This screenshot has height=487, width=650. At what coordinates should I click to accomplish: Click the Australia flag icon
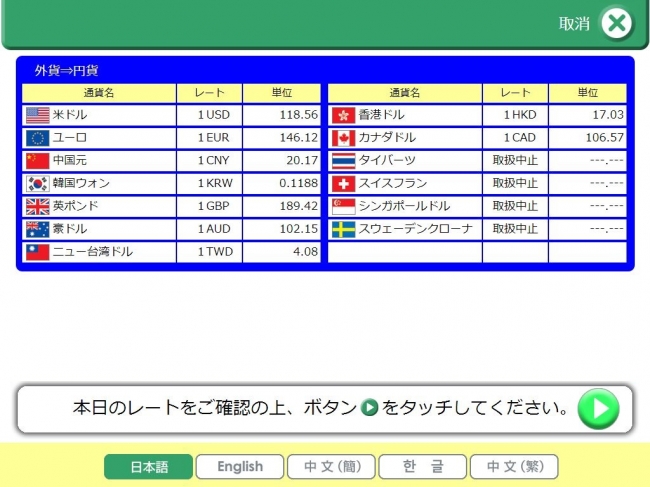[x=37, y=229]
